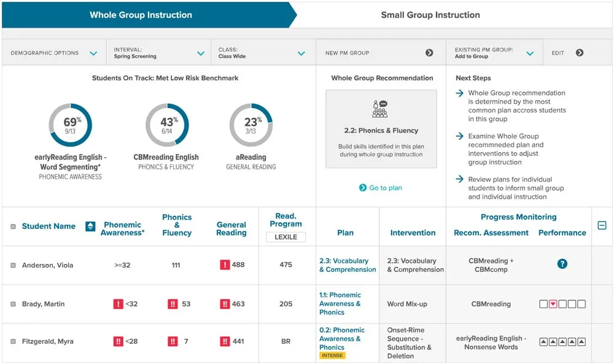The height and width of the screenshot is (364, 614).
Task: Select the Whole Group Instruction tab
Action: click(141, 15)
